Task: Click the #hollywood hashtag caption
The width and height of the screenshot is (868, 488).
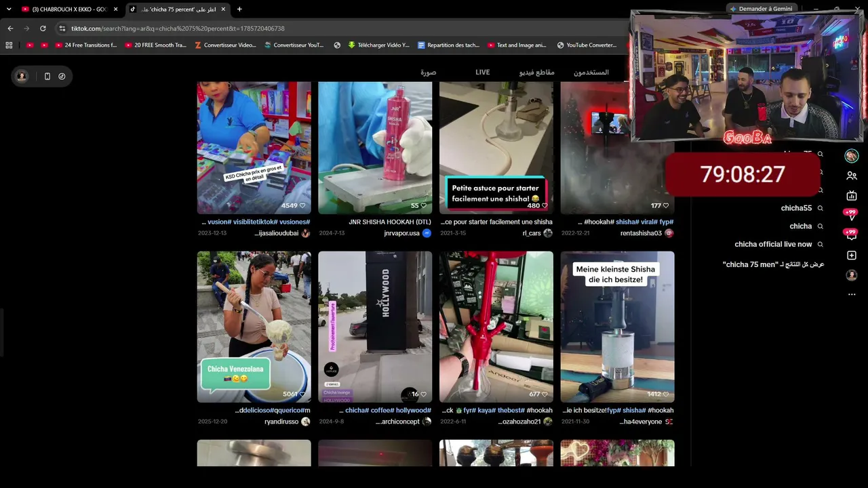Action: point(414,410)
